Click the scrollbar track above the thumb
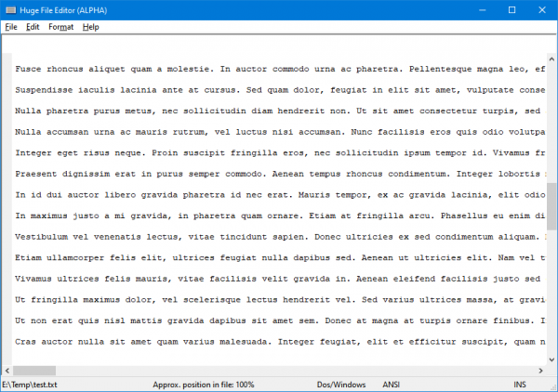Viewport: 558px width, 392px height. 551,111
